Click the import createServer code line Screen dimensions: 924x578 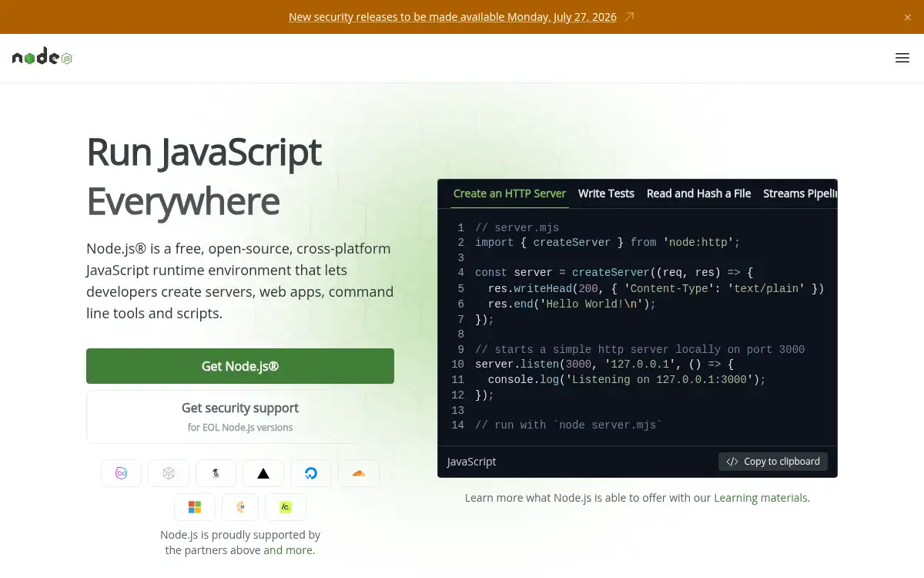pyautogui.click(x=608, y=242)
